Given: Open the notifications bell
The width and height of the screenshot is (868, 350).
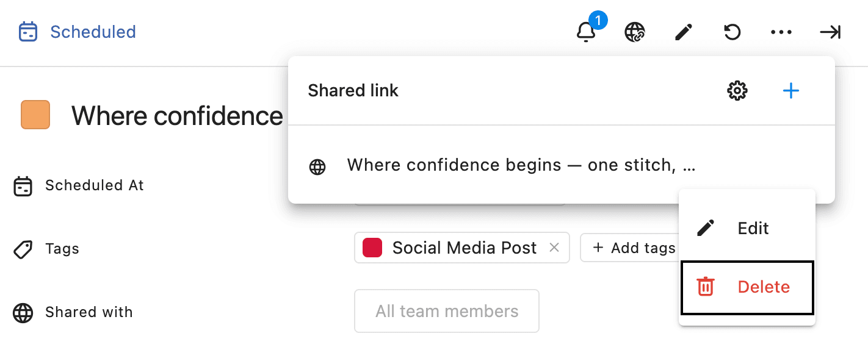Looking at the screenshot, I should 586,32.
